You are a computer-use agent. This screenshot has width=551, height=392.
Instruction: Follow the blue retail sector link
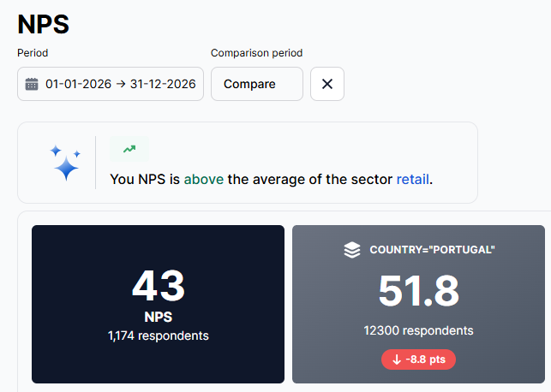point(412,180)
